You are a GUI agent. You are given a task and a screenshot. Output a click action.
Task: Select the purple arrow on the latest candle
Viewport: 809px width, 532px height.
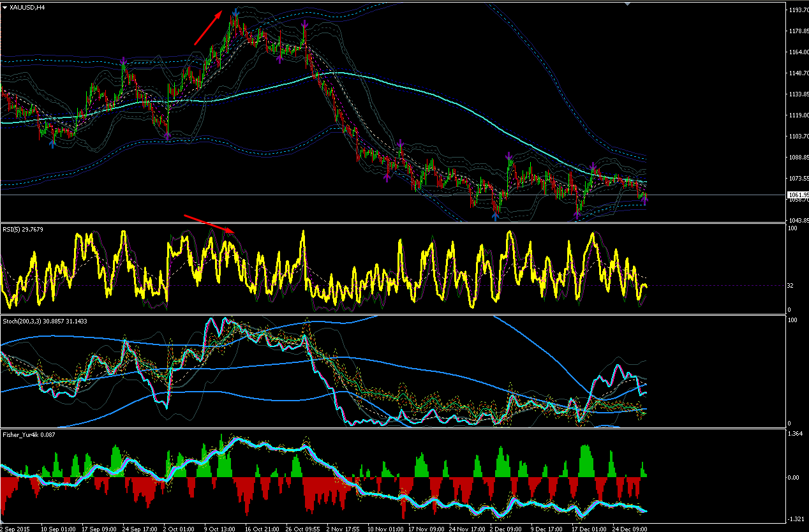coord(645,200)
